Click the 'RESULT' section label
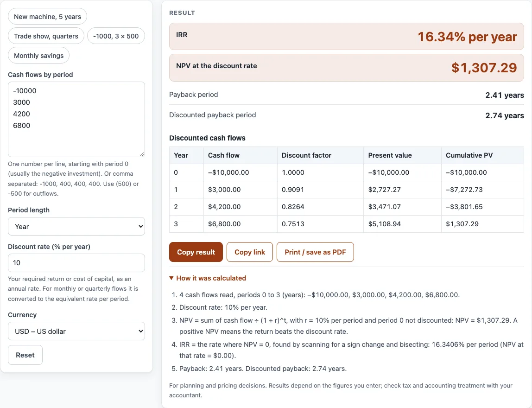The image size is (532, 408). 182,13
